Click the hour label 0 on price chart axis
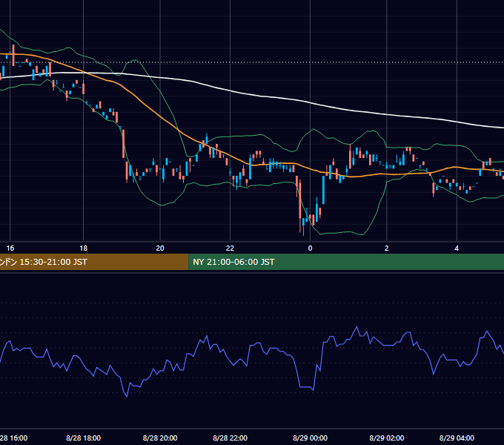Screen dimensions: 504x445 [310, 248]
